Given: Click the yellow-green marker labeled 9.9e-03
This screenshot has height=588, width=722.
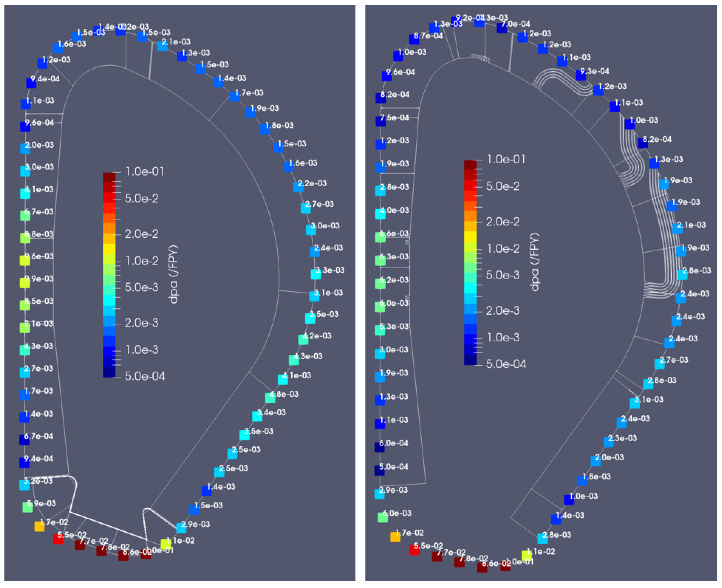Looking at the screenshot, I should [x=25, y=283].
